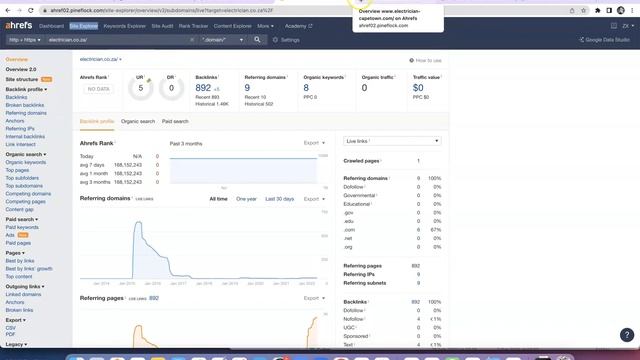The width and height of the screenshot is (640, 360).
Task: Open Site structure in the sidebar
Action: pyautogui.click(x=22, y=80)
